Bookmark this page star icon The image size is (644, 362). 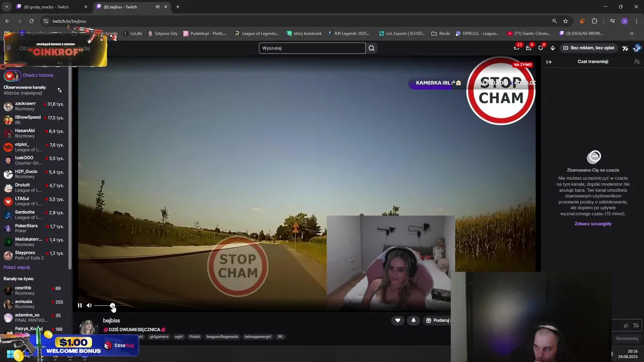tap(566, 21)
